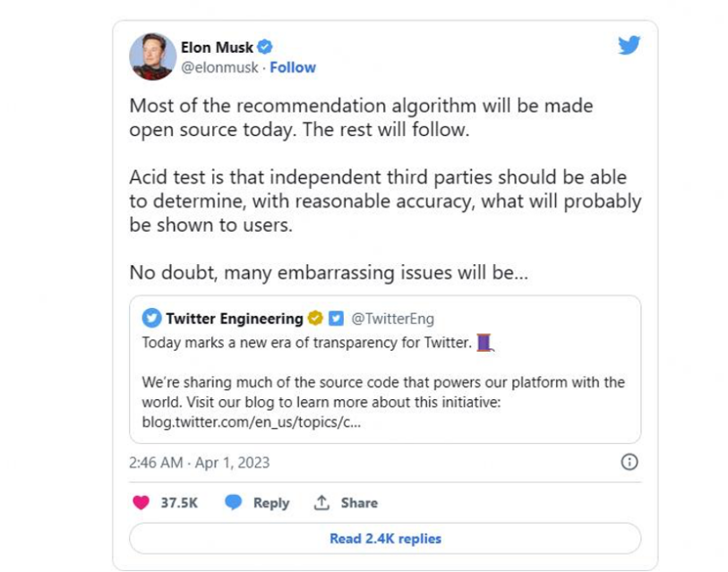Open Elon Musk's profile photo
The height and width of the screenshot is (572, 728).
[152, 55]
